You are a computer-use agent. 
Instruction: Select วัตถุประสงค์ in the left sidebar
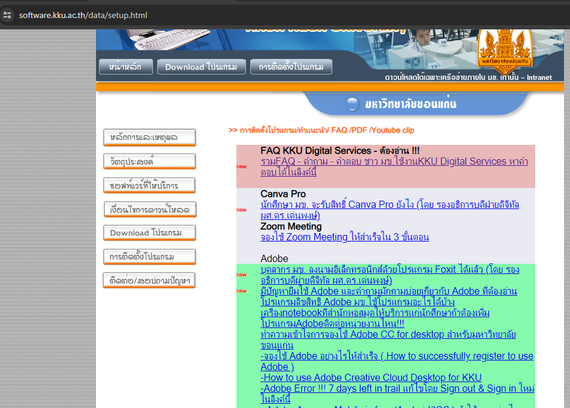[149, 161]
